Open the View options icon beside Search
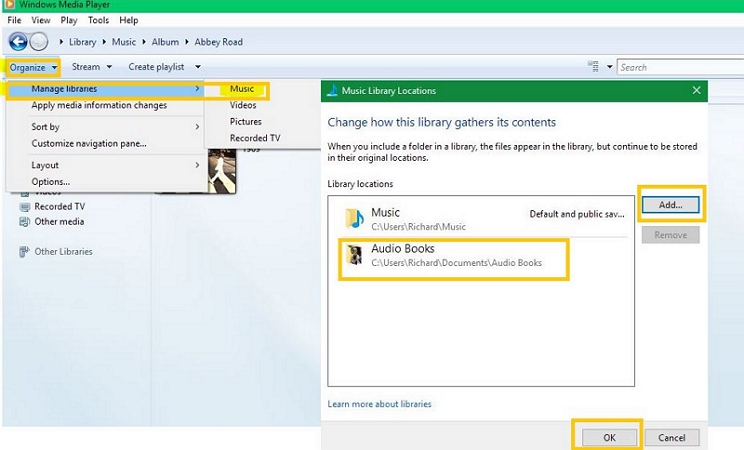This screenshot has height=450, width=744. click(x=593, y=66)
